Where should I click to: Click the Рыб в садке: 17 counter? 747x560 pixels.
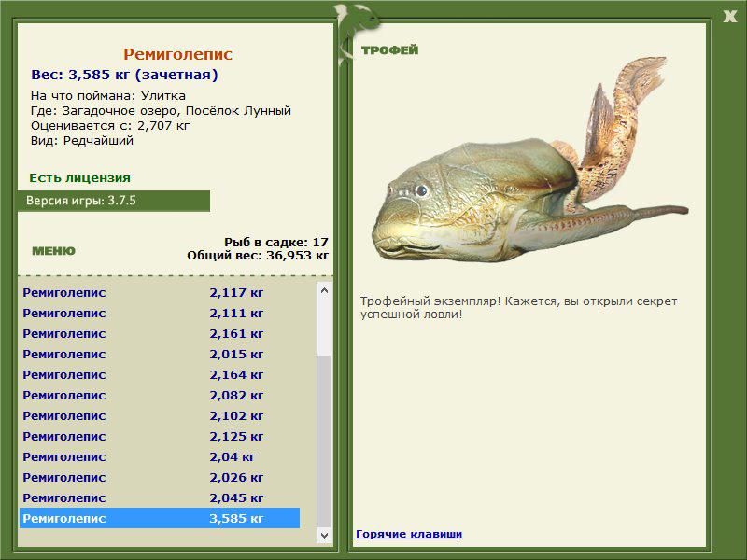click(x=276, y=242)
